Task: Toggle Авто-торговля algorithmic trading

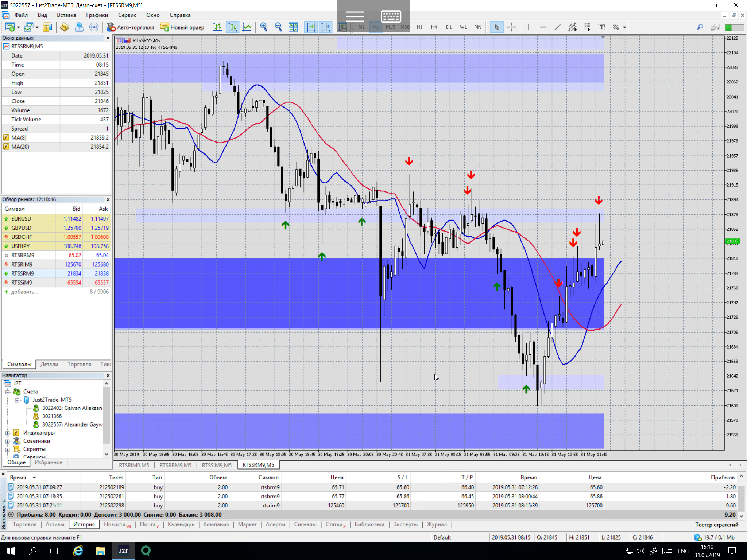Action: click(130, 27)
